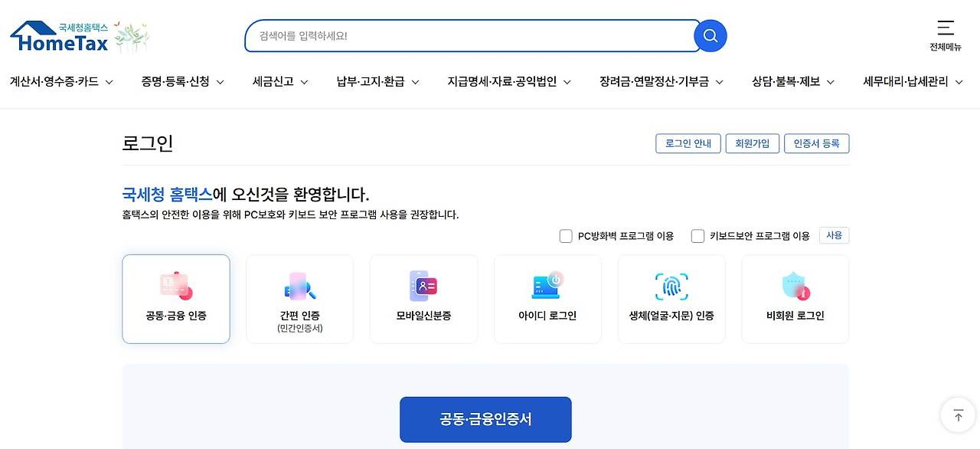980x449 pixels.
Task: Select the 아이디 로그인 icon
Action: click(547, 286)
